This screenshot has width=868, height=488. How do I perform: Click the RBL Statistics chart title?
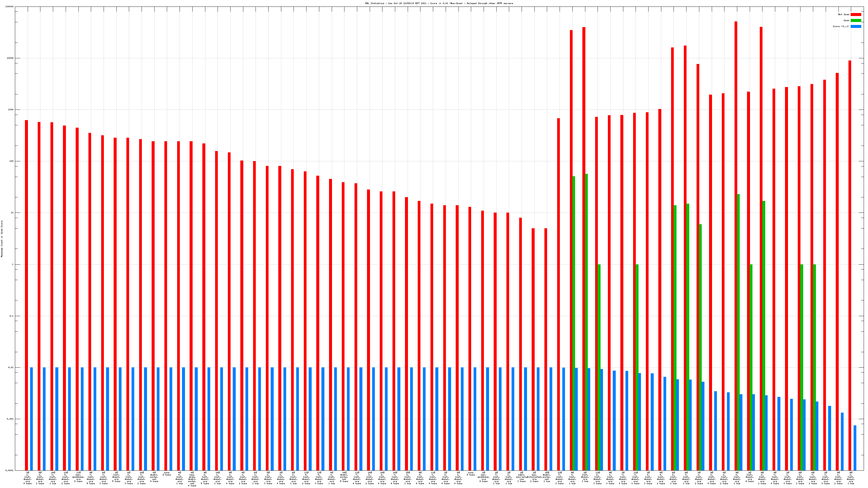[x=439, y=3]
